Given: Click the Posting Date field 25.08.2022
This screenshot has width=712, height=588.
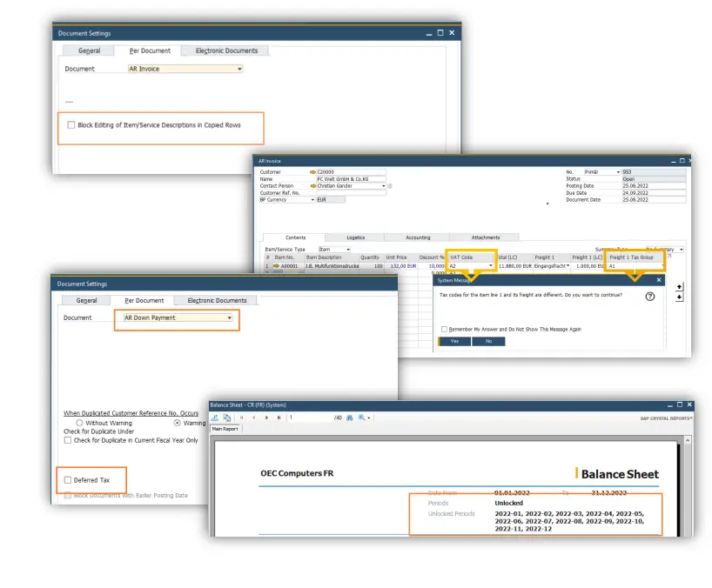Looking at the screenshot, I should [654, 186].
